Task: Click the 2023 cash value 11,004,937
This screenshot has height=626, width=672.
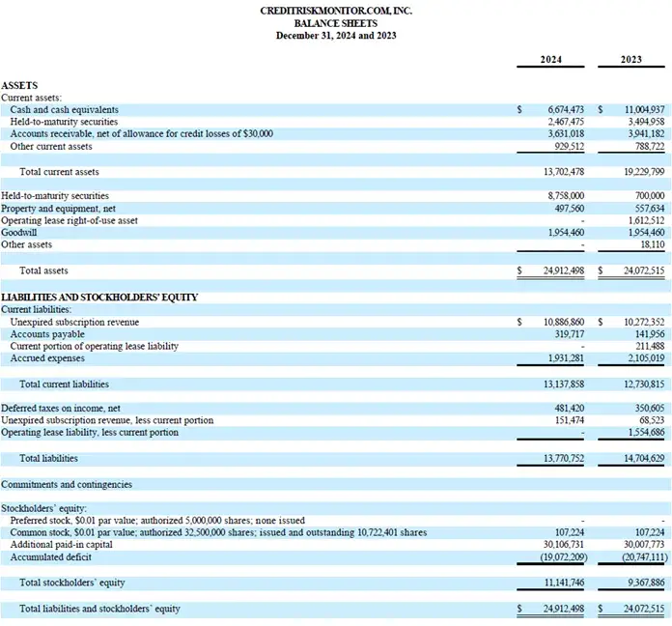Action: tap(639, 110)
